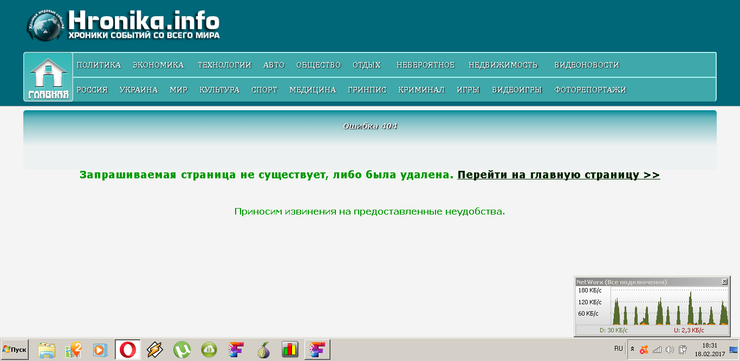Open network signal tray icon

pyautogui.click(x=657, y=350)
